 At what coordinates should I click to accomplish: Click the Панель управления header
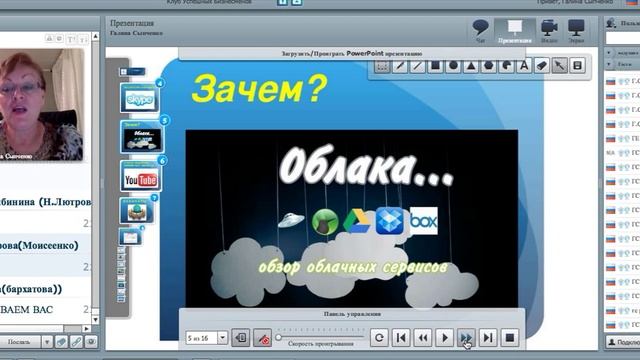(352, 314)
